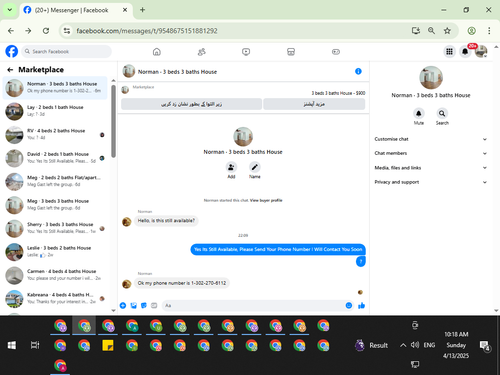500x375 pixels.
Task: Switch the ENG input language indicator
Action: point(429,345)
